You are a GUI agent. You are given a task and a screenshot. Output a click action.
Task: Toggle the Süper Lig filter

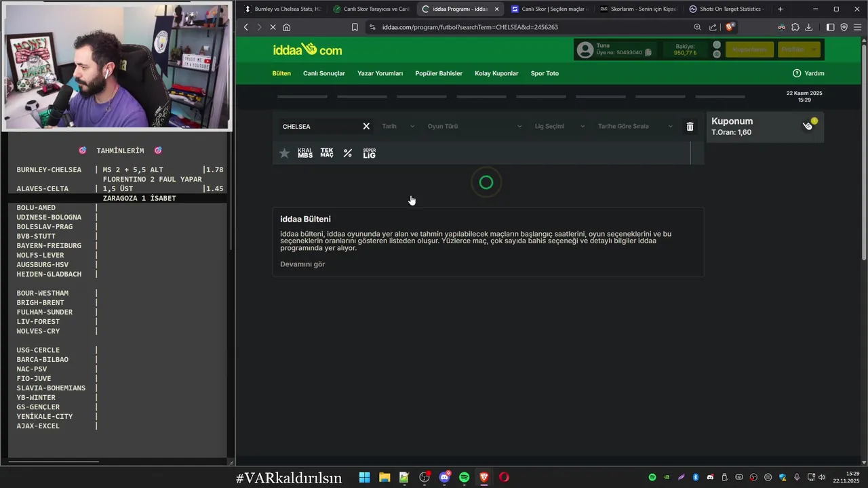[x=369, y=153]
